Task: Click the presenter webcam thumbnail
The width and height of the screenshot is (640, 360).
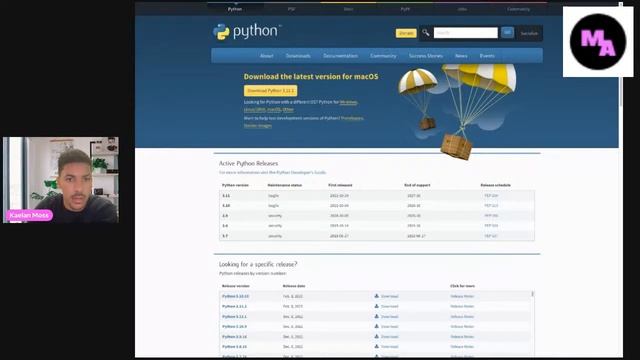Action: (x=61, y=180)
